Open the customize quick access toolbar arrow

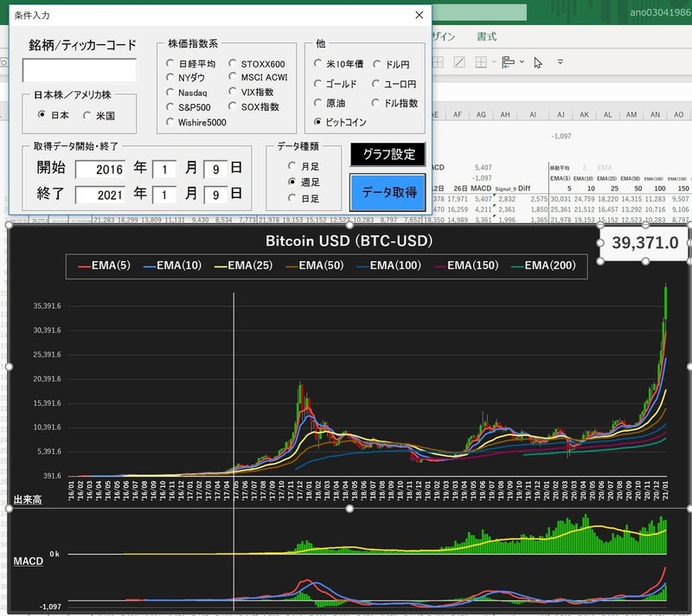click(x=560, y=62)
